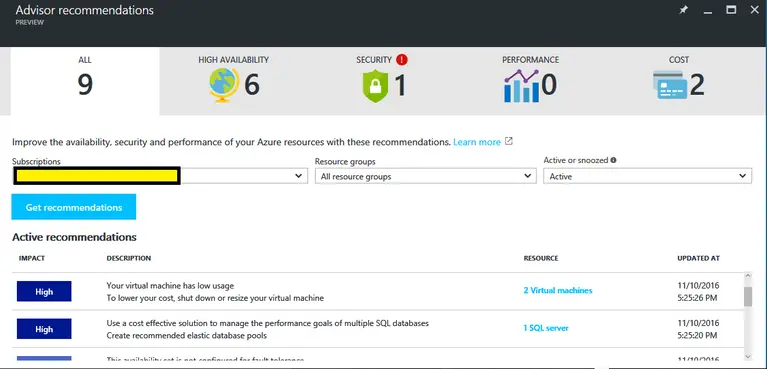Select 'Your virtual machine has low usage' text

click(170, 285)
